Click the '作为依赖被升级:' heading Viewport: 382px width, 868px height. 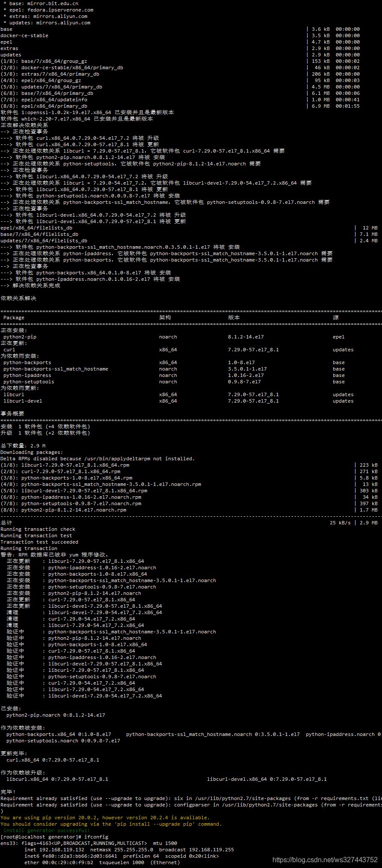click(x=23, y=773)
